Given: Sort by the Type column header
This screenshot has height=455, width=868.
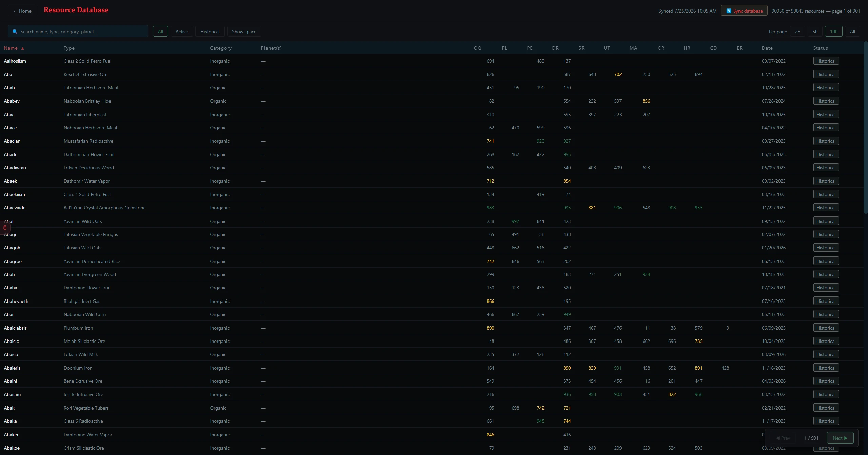Looking at the screenshot, I should pos(69,48).
